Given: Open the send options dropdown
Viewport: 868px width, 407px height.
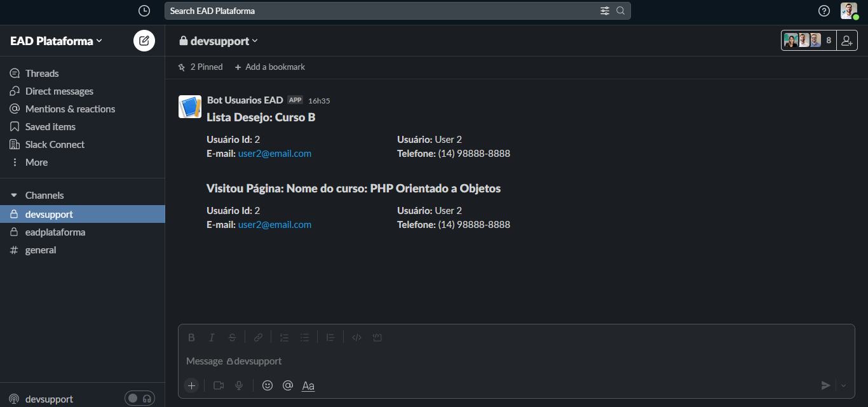Looking at the screenshot, I should [844, 385].
